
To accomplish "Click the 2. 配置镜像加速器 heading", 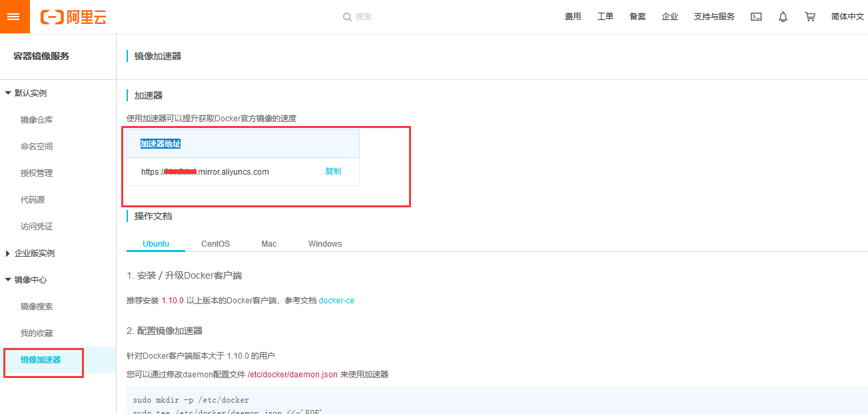I will click(x=165, y=331).
